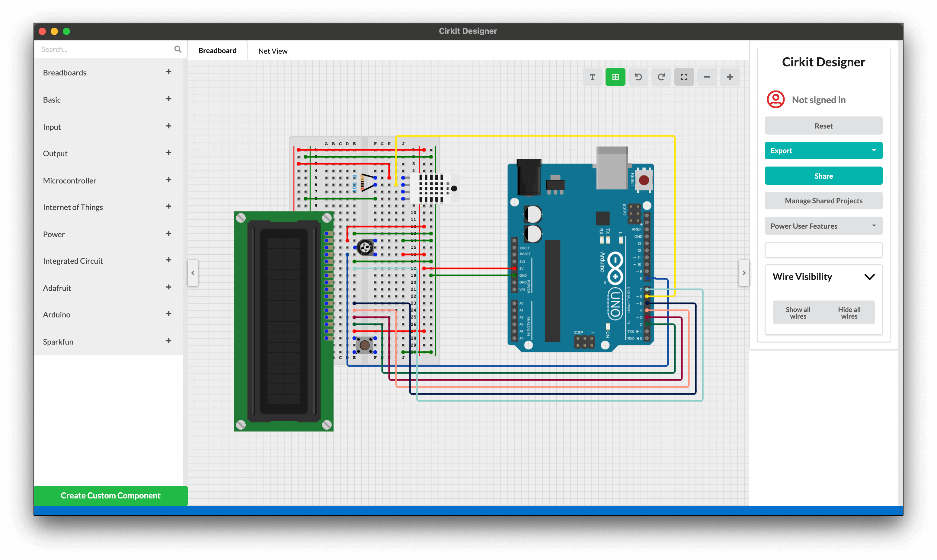This screenshot has height=560, width=937.
Task: Switch to the Net View tab
Action: coord(273,51)
